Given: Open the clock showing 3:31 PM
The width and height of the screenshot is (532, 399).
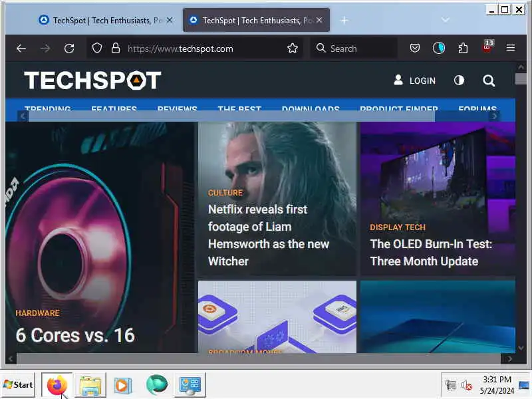Looking at the screenshot, I should (497, 385).
